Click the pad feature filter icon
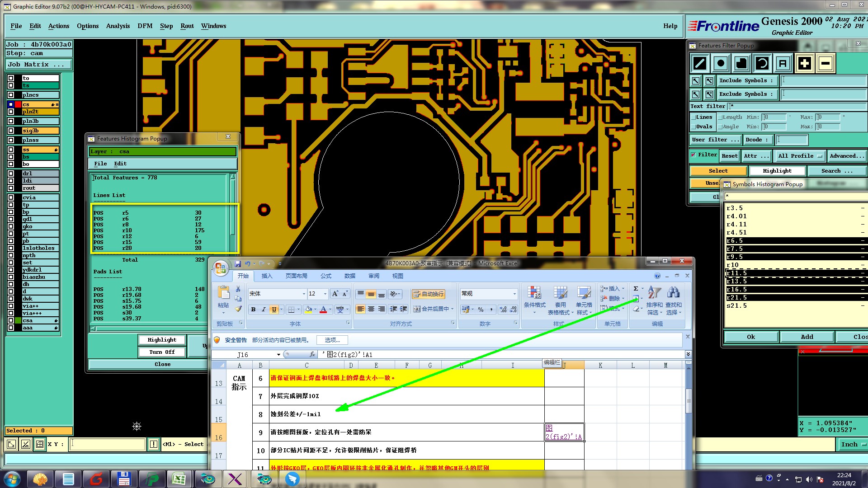This screenshot has height=488, width=868. [721, 63]
